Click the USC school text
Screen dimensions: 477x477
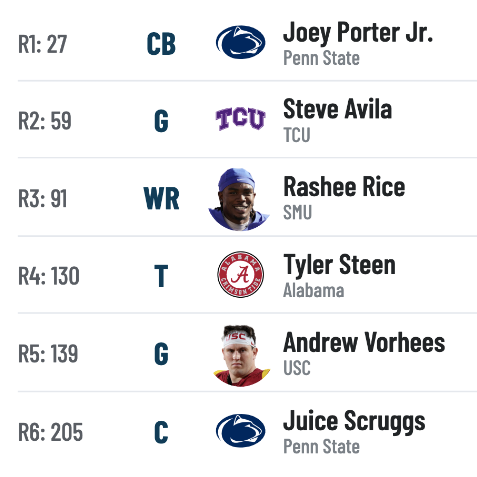tap(297, 368)
